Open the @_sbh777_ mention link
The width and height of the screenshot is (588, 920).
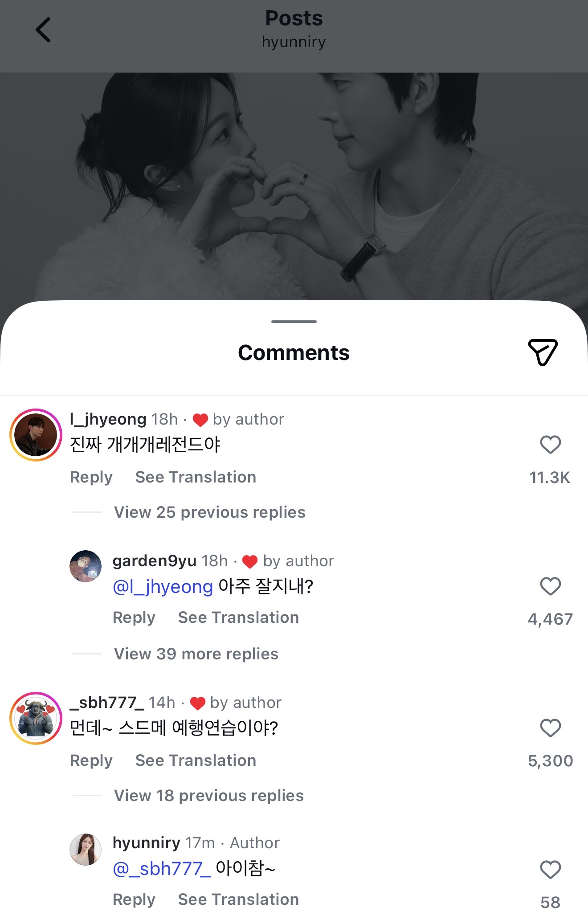tap(162, 869)
